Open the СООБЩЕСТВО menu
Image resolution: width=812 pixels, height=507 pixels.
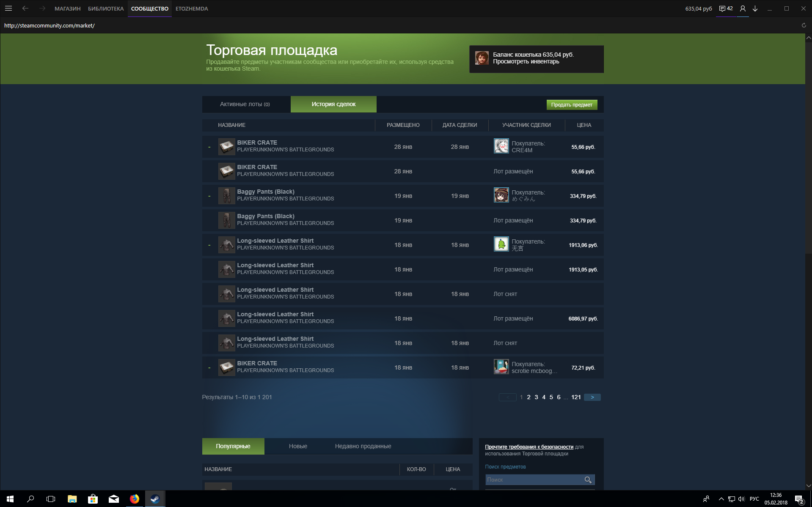tap(150, 8)
